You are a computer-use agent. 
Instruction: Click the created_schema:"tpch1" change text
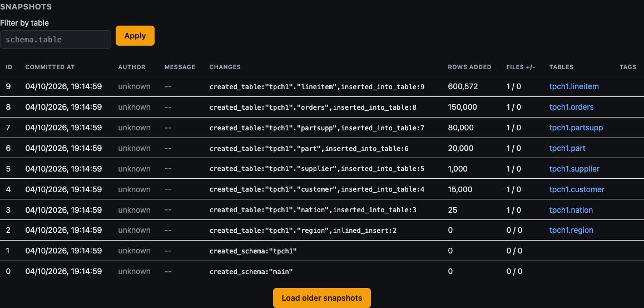253,251
